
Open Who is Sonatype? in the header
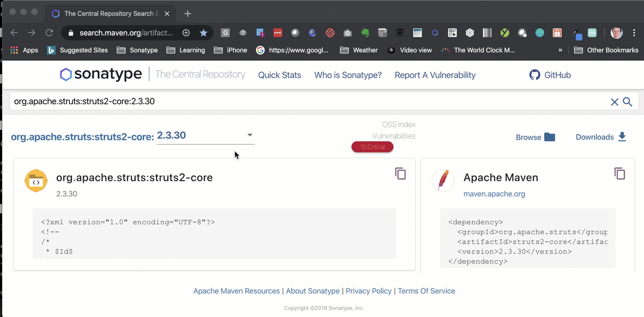pyautogui.click(x=348, y=75)
